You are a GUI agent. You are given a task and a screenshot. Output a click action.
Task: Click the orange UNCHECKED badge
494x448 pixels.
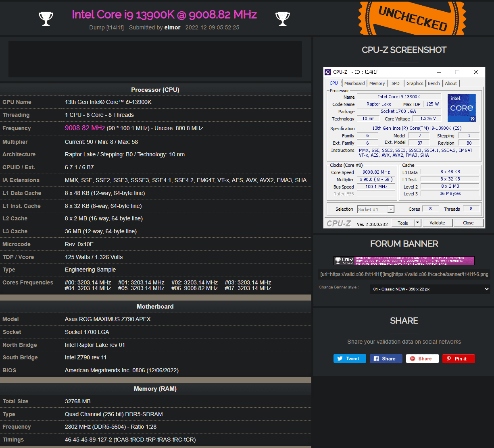[x=412, y=18]
